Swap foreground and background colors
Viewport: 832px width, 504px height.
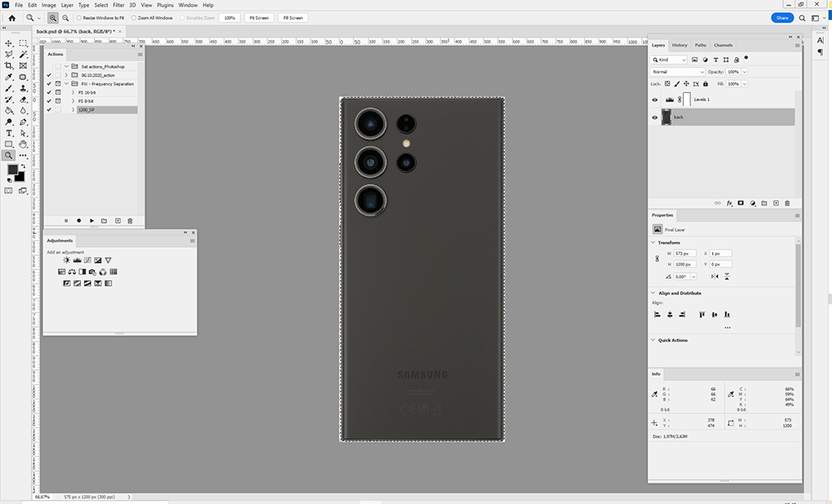(x=22, y=166)
